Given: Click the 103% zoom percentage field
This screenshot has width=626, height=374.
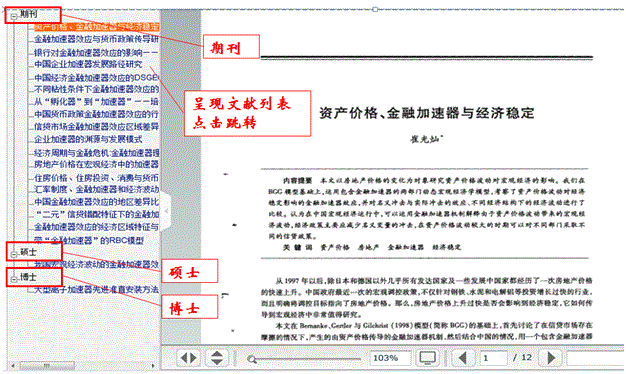Looking at the screenshot, I should click(x=390, y=358).
